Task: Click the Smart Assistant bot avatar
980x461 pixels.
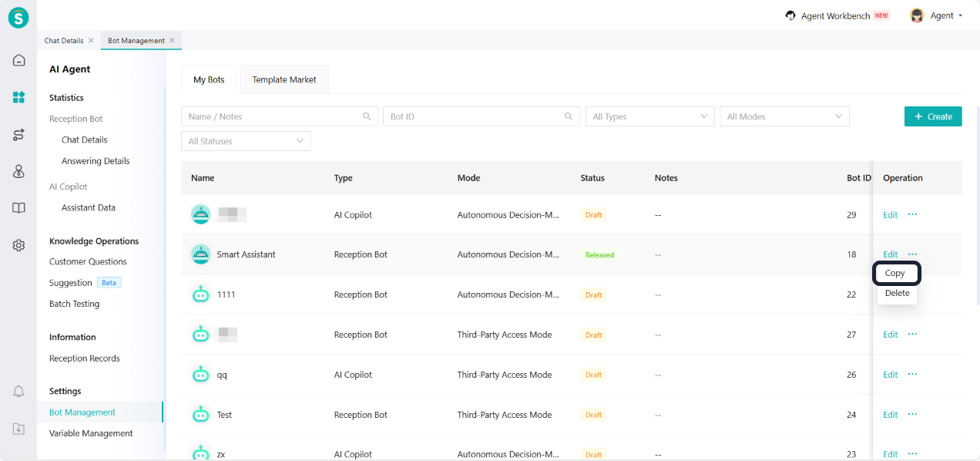Action: click(x=200, y=254)
